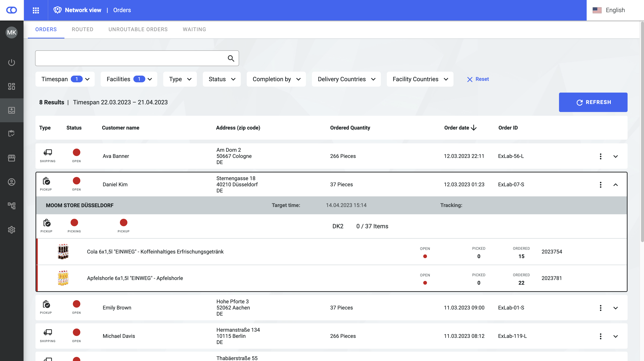The width and height of the screenshot is (644, 361).
Task: Click the Cola product thumbnail
Action: (63, 252)
